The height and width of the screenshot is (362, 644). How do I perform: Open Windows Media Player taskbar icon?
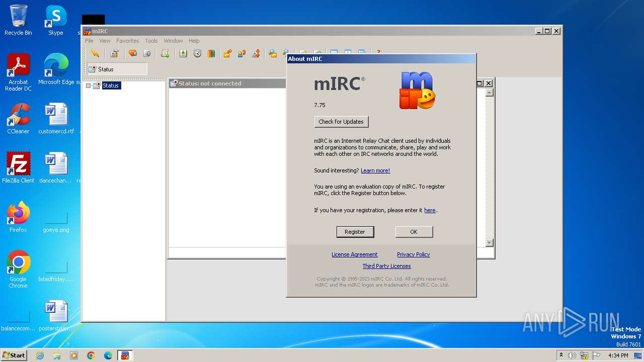point(74,355)
